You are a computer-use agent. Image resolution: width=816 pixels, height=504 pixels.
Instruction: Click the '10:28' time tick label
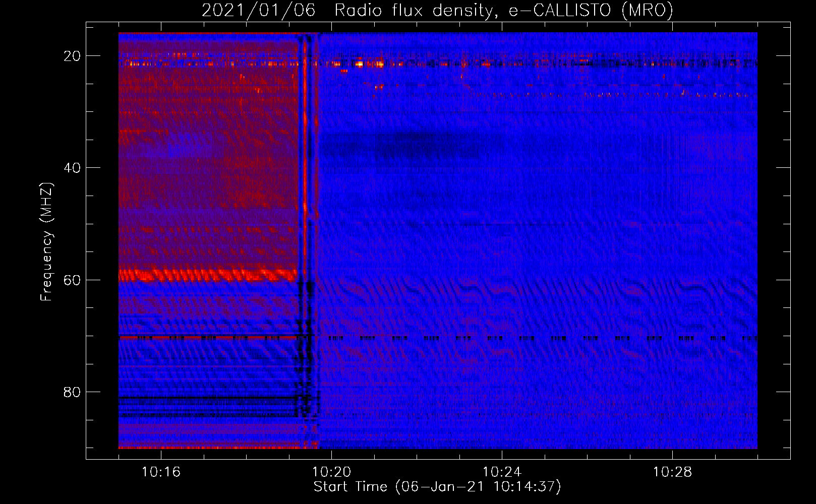tap(672, 472)
